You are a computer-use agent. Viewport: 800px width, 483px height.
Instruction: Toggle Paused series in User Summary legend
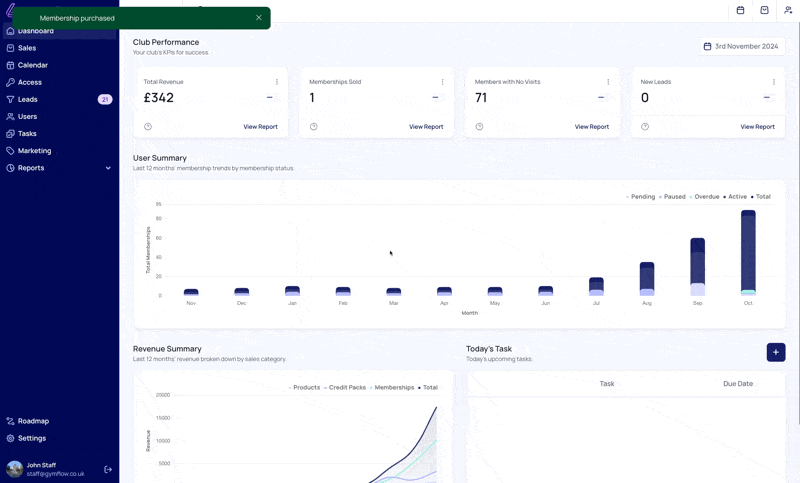tap(674, 197)
